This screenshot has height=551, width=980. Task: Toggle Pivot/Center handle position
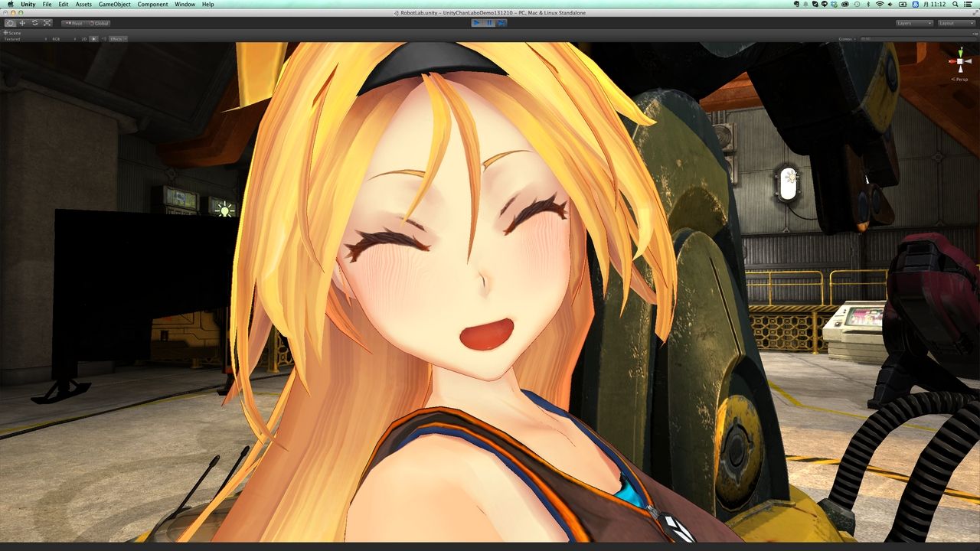[x=74, y=23]
